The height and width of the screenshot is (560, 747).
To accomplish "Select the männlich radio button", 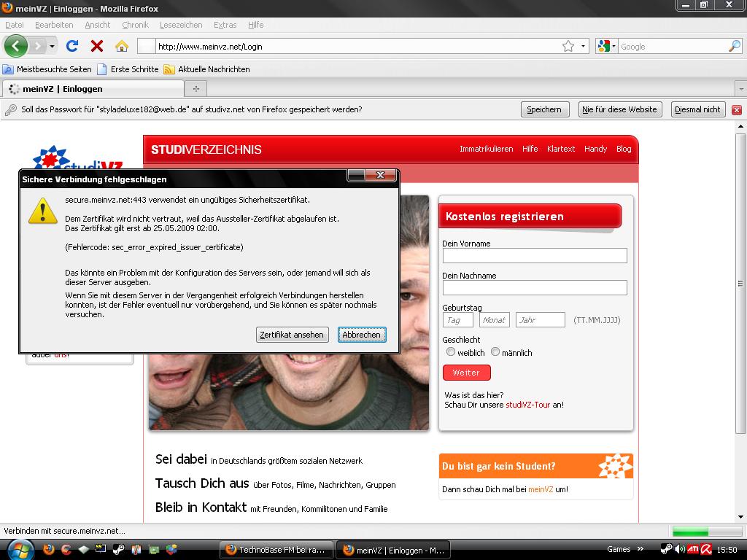I will (495, 352).
